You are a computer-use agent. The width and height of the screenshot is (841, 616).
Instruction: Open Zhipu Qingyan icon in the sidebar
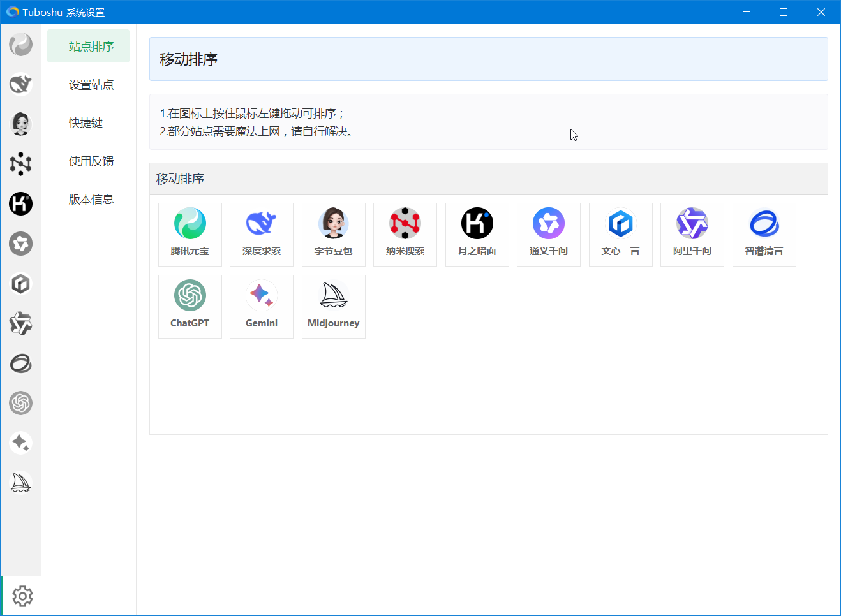point(20,363)
